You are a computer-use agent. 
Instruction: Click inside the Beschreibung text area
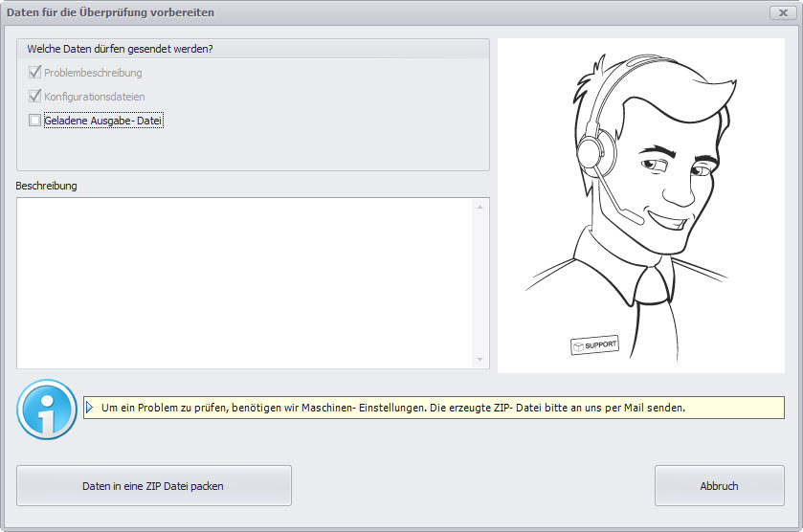(x=244, y=283)
